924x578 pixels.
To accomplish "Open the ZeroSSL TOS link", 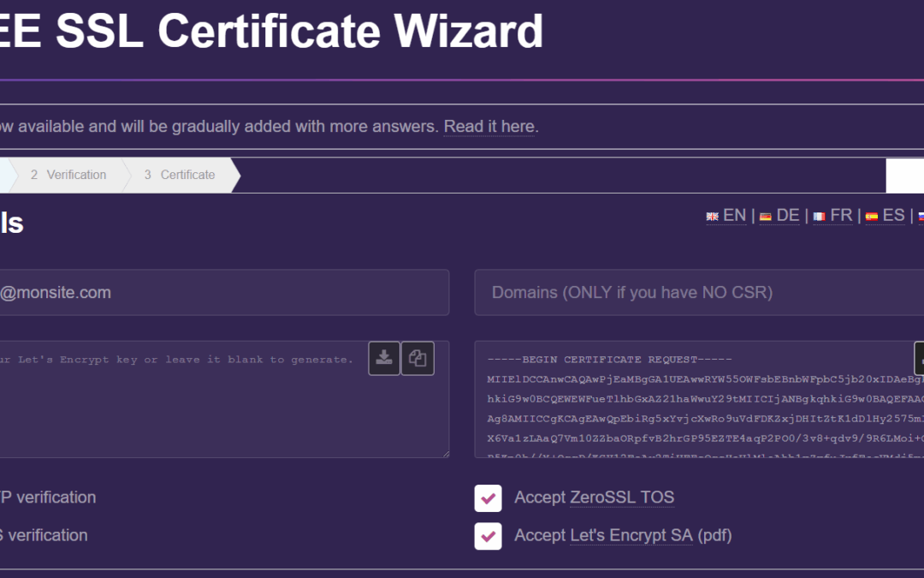I will tap(622, 498).
